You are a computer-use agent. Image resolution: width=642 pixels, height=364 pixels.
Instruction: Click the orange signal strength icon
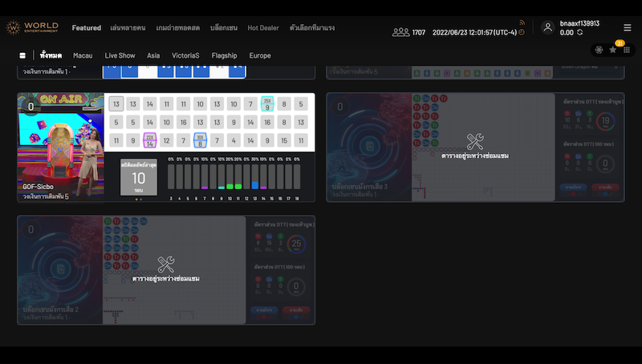522,22
